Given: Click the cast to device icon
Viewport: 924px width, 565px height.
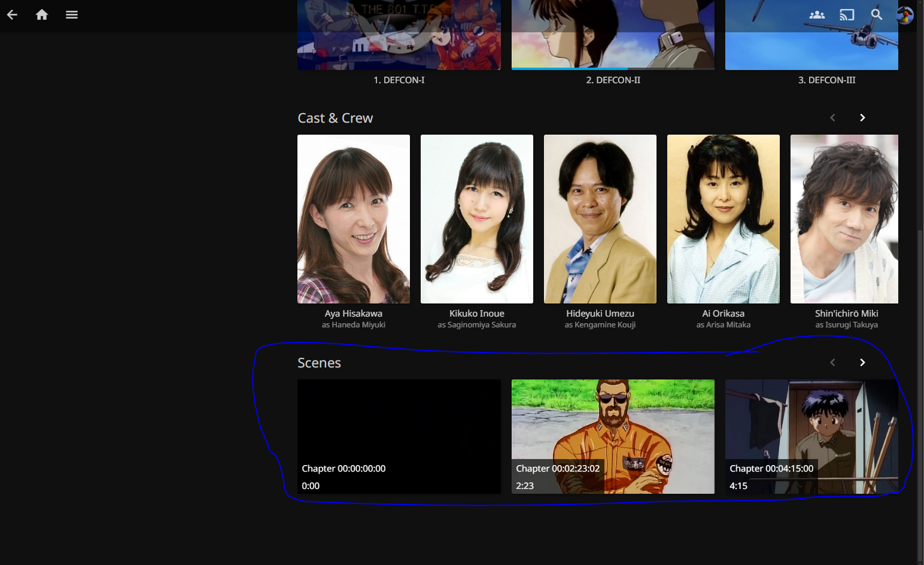Looking at the screenshot, I should point(847,15).
